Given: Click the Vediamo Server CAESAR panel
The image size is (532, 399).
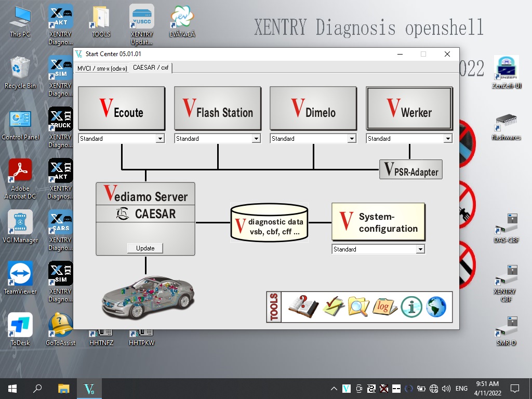Looking at the screenshot, I should (145, 219).
